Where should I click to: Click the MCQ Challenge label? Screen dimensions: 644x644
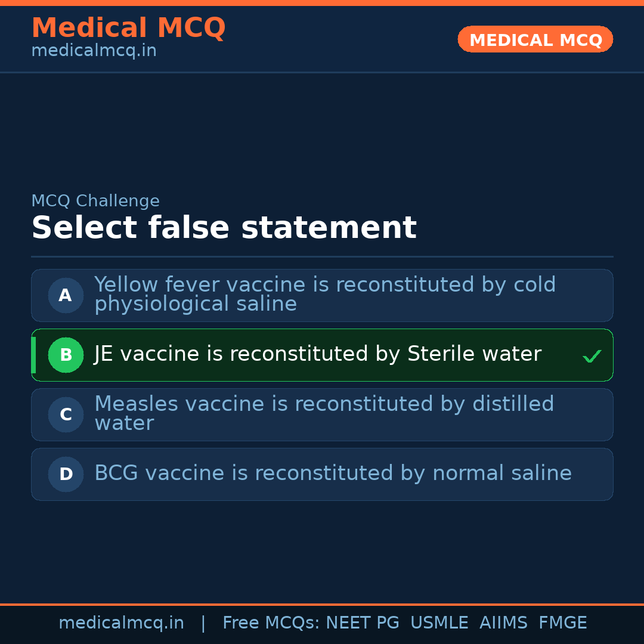coord(95,201)
